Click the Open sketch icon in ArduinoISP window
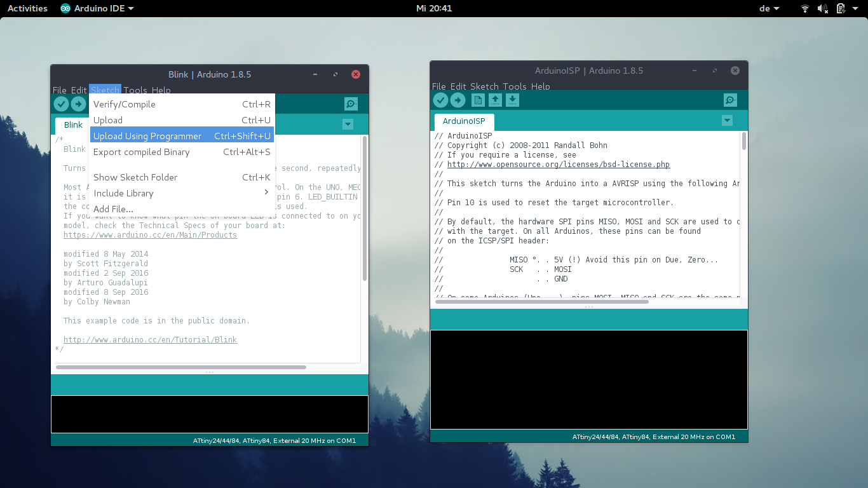The height and width of the screenshot is (488, 868). [x=495, y=100]
